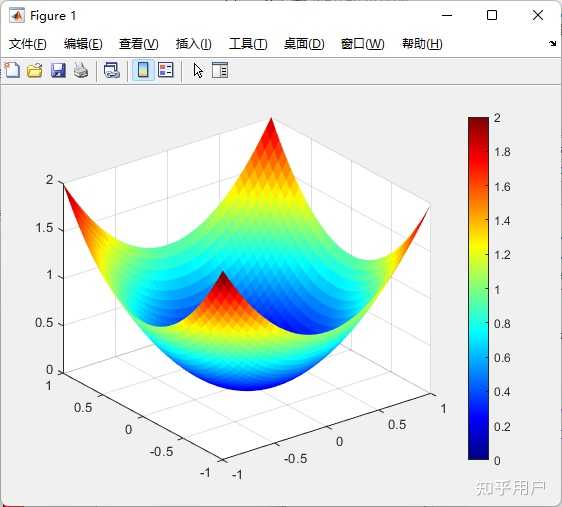The height and width of the screenshot is (507, 562).
Task: Toggle the Insert Colorbar toolbar button
Action: [x=143, y=70]
